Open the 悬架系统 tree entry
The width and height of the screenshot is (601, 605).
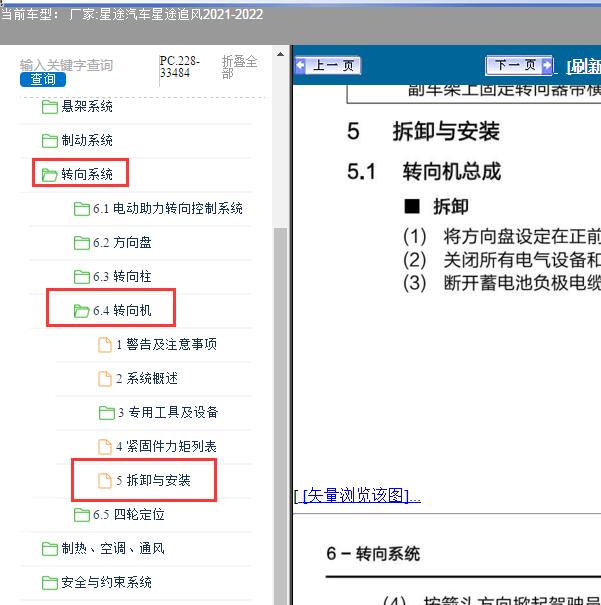coord(87,106)
